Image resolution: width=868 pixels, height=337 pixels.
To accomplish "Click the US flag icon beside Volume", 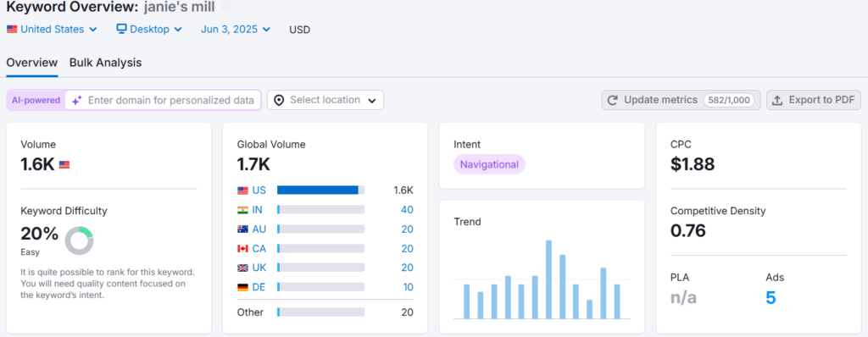I will point(64,164).
